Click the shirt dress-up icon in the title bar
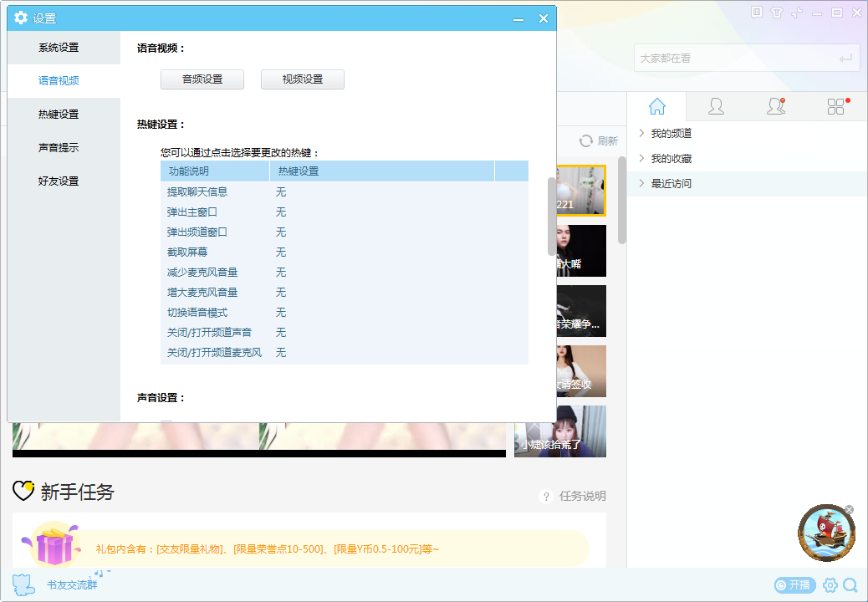Screen dimensions: 868x602 (777, 13)
